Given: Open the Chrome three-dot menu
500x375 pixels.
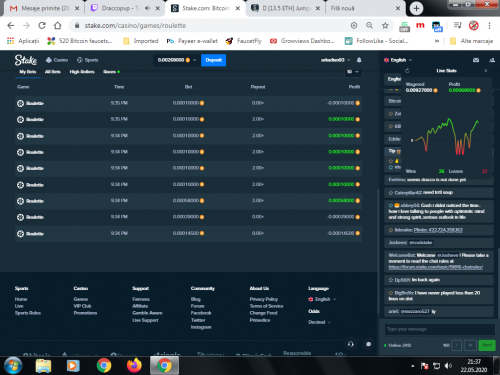Looking at the screenshot, I should coord(489,25).
